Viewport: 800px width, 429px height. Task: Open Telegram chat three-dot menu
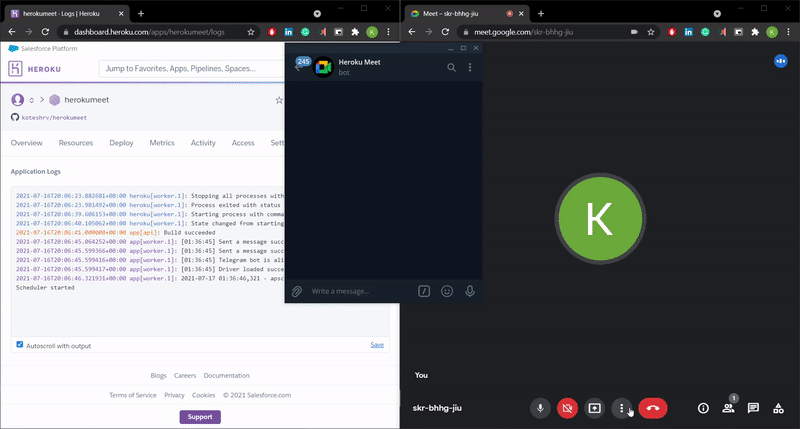470,67
